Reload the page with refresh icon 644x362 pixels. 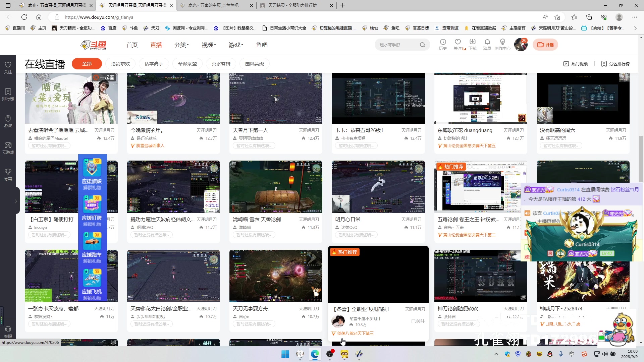[x=24, y=17]
